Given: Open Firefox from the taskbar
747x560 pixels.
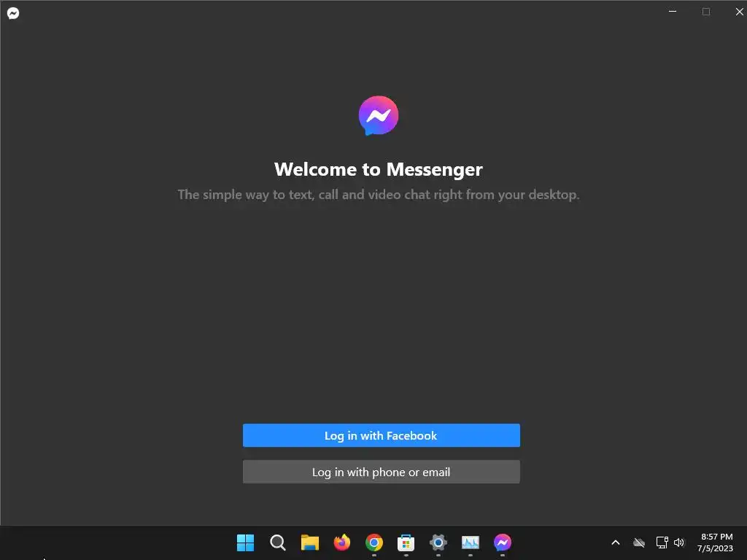Looking at the screenshot, I should point(341,542).
